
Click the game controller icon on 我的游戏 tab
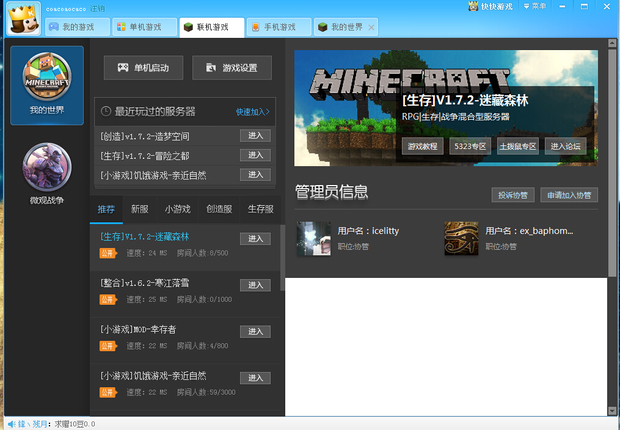coord(54,27)
